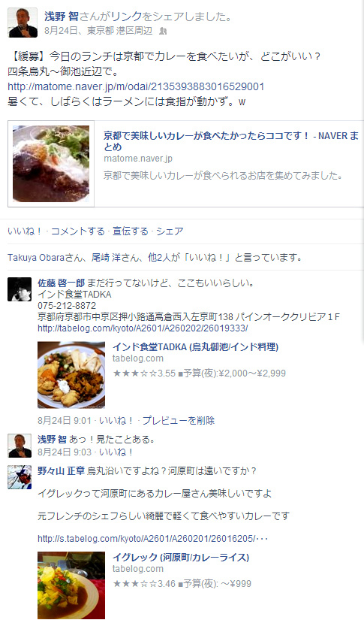Open the s.tabelog.com URL in 野々山's comment
This screenshot has height=629, width=364.
pos(152,538)
